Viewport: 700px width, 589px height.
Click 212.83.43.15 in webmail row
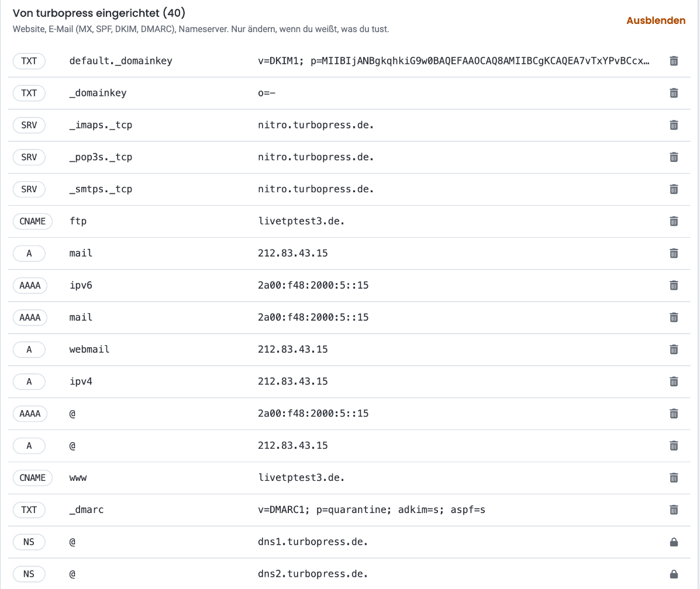293,349
